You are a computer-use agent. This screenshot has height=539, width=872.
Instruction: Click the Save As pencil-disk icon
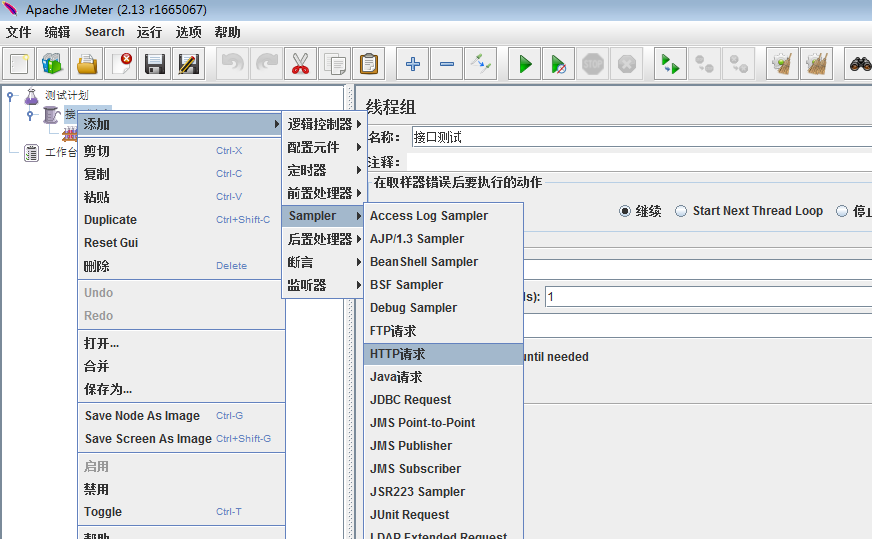pos(189,64)
